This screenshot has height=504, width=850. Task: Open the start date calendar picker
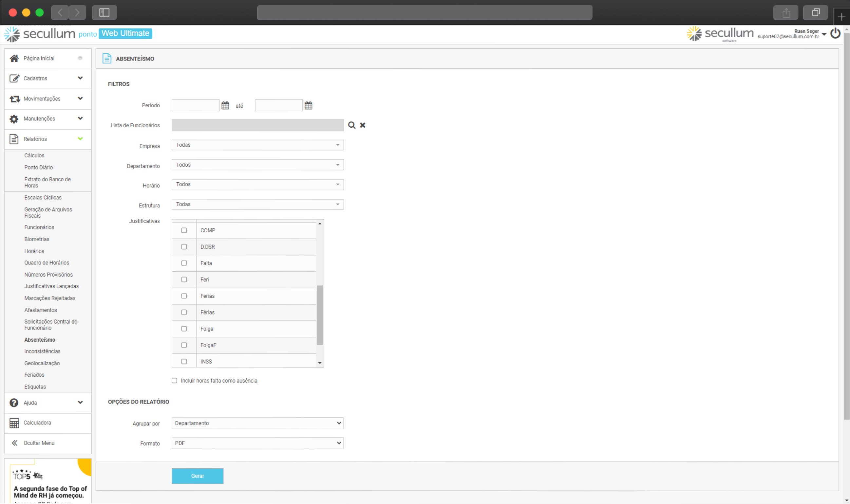click(225, 105)
